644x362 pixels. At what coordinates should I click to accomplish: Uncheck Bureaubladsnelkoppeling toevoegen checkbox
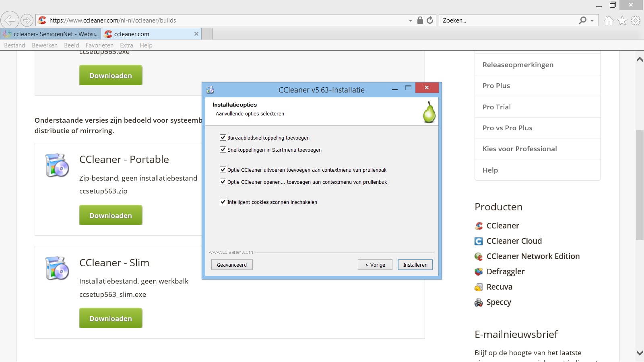tap(223, 138)
